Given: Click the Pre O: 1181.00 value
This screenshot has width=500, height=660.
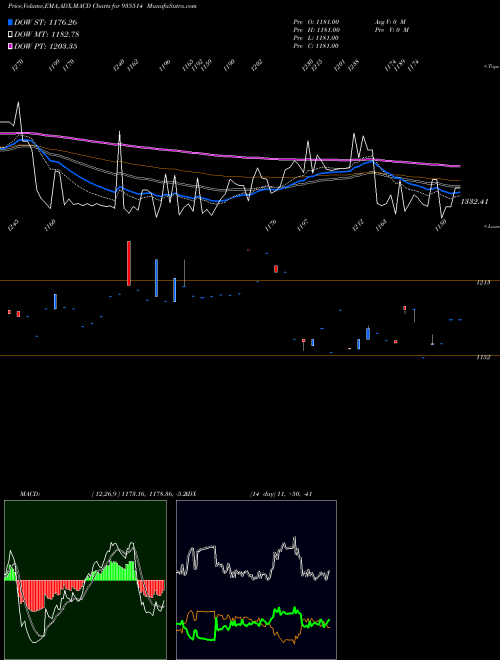Looking at the screenshot, I should (x=316, y=22).
